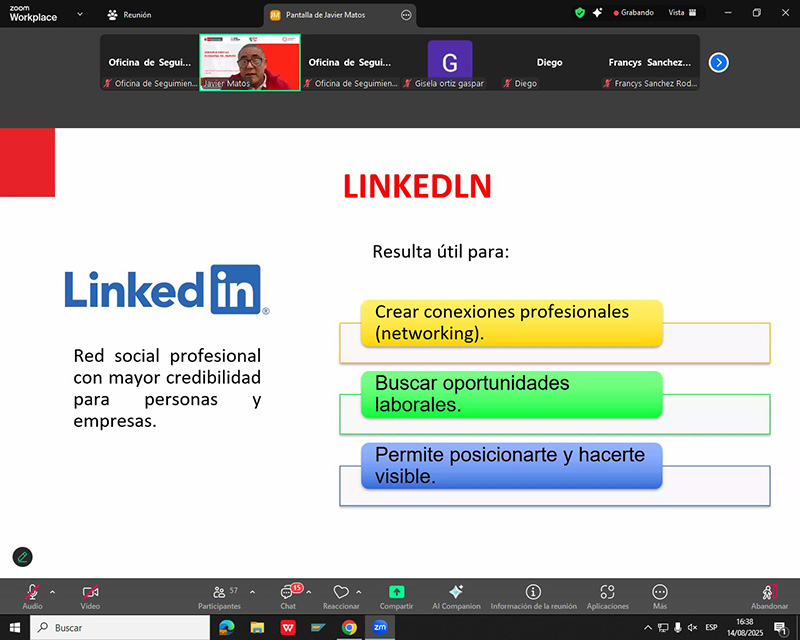The height and width of the screenshot is (640, 800).
Task: Select Gisela ortiz gaspar participant tile
Action: [x=449, y=62]
